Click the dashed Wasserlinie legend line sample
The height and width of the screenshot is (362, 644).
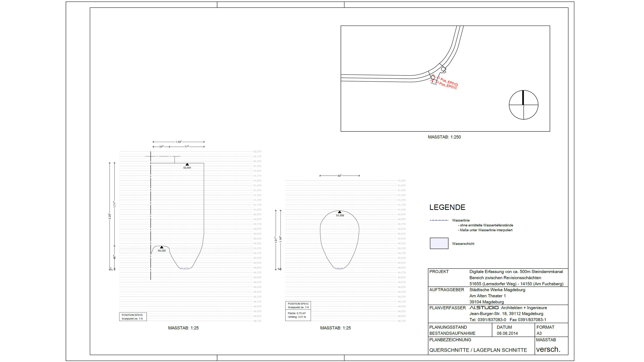tap(439, 220)
